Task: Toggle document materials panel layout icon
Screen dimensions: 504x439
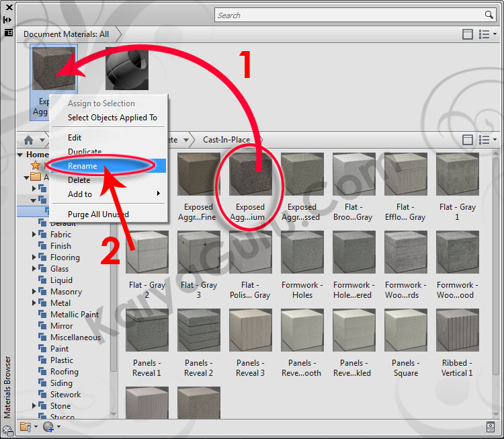Action: (x=468, y=34)
